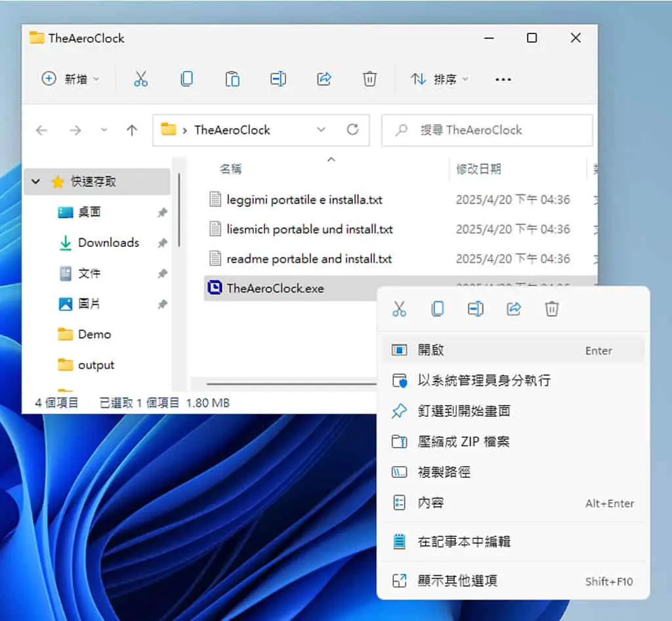Screen dimensions: 672x621
Task: Open the three-dot See more menu
Action: (x=503, y=79)
